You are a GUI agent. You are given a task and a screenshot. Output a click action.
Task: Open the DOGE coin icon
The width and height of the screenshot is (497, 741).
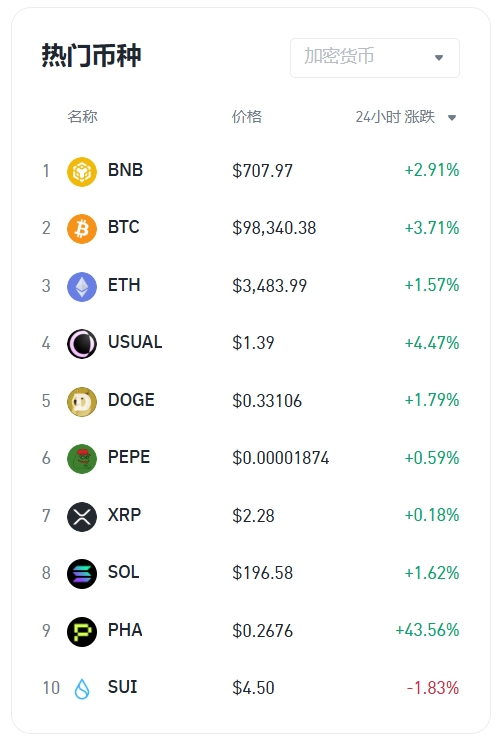(x=82, y=401)
